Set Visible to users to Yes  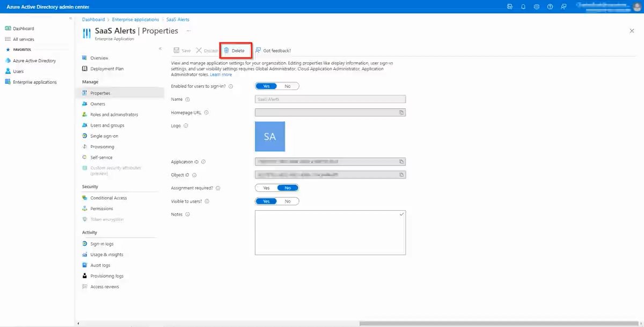pyautogui.click(x=266, y=202)
